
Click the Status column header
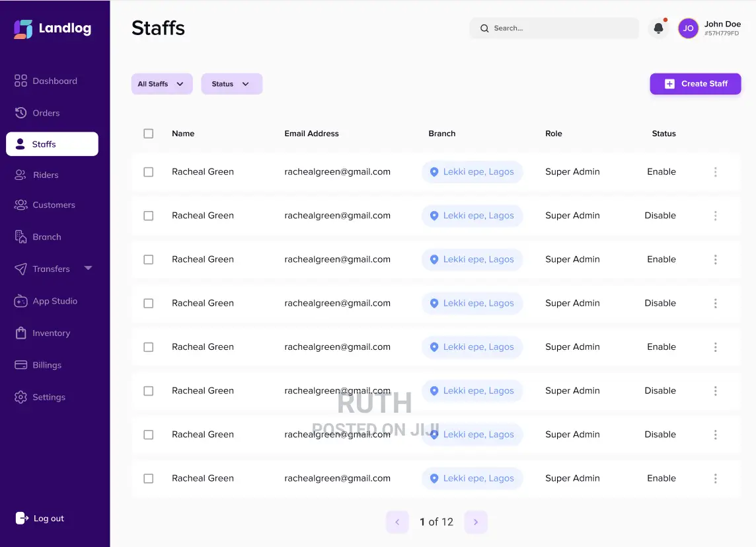(x=664, y=134)
